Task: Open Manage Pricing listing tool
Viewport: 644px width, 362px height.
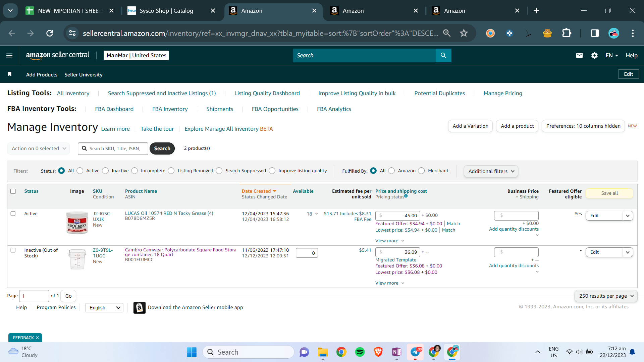Action: coord(503,93)
